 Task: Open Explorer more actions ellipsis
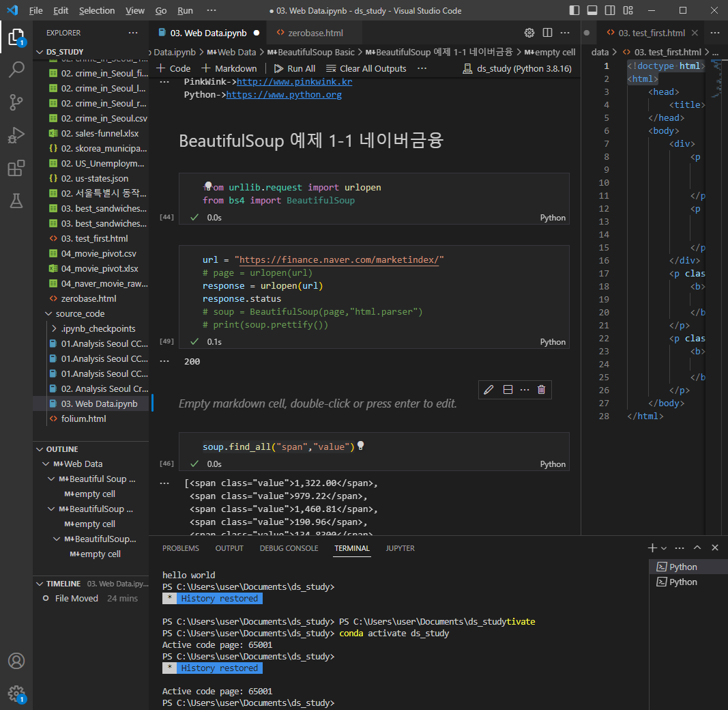point(133,33)
